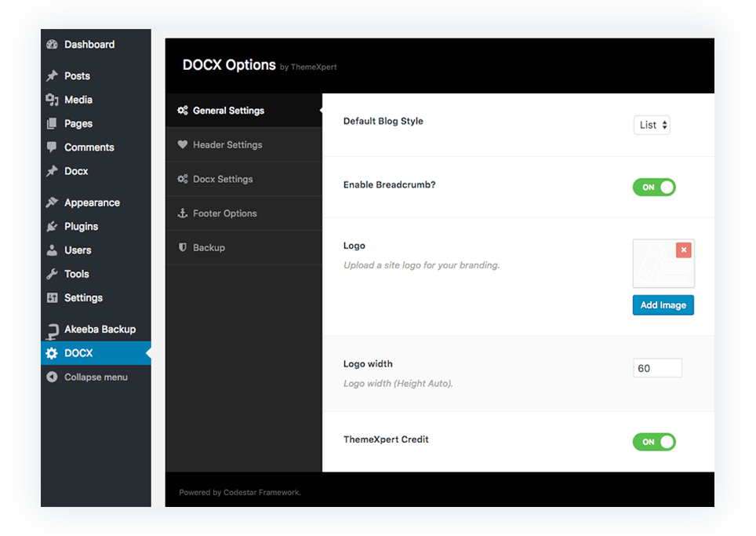Click the Pages icon in sidebar
Image resolution: width=756 pixels, height=536 pixels.
pyautogui.click(x=52, y=123)
